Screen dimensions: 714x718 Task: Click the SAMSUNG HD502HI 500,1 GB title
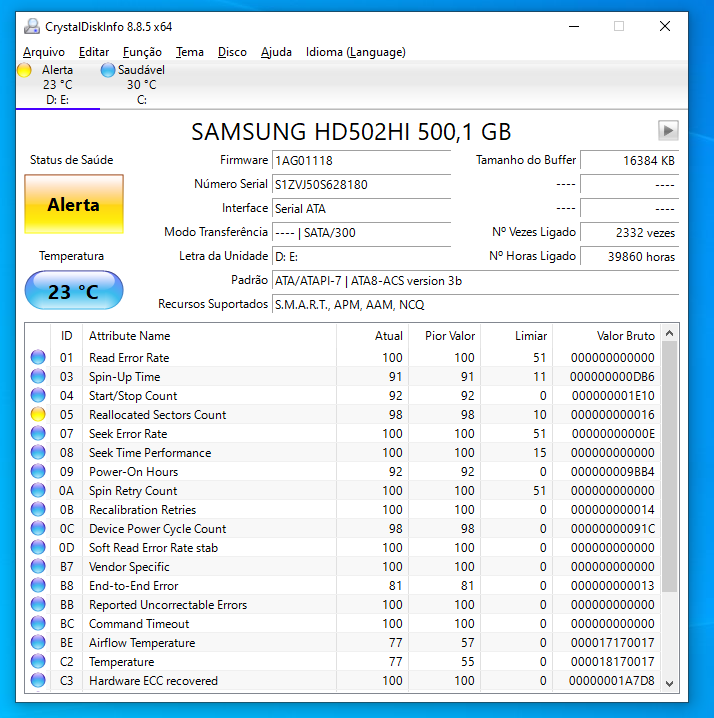(x=351, y=132)
